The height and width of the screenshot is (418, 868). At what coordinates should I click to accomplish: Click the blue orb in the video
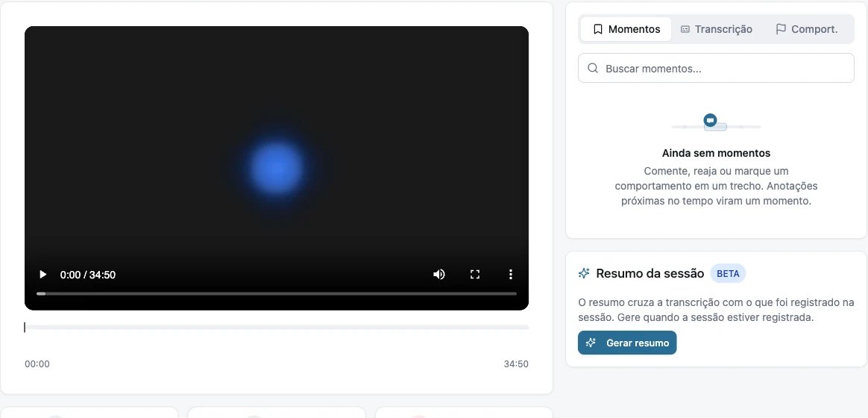277,168
